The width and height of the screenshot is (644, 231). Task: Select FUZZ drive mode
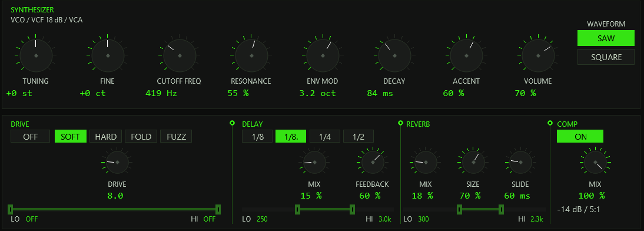[176, 137]
